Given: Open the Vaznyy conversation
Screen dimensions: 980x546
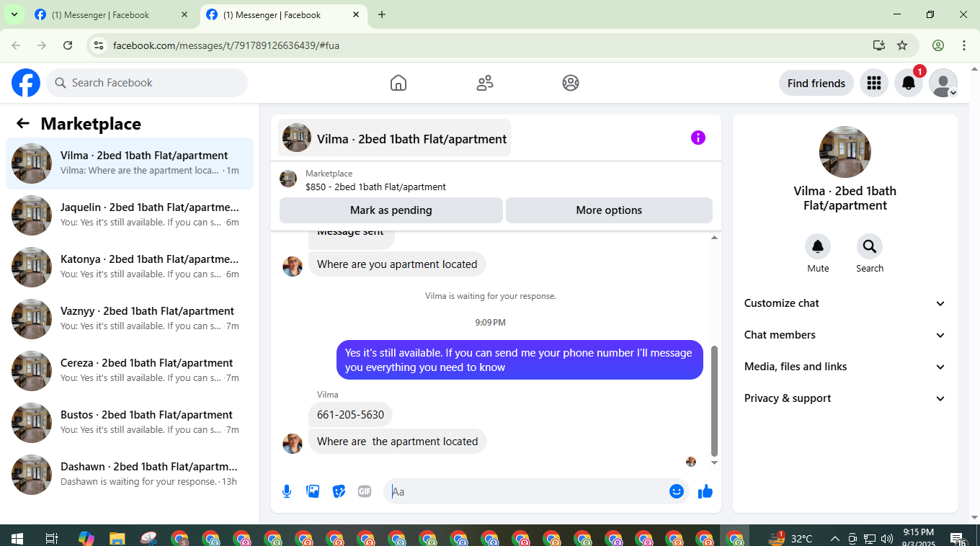Looking at the screenshot, I should (x=130, y=319).
